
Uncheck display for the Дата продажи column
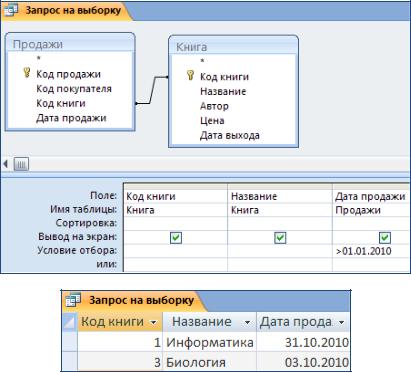click(x=385, y=238)
